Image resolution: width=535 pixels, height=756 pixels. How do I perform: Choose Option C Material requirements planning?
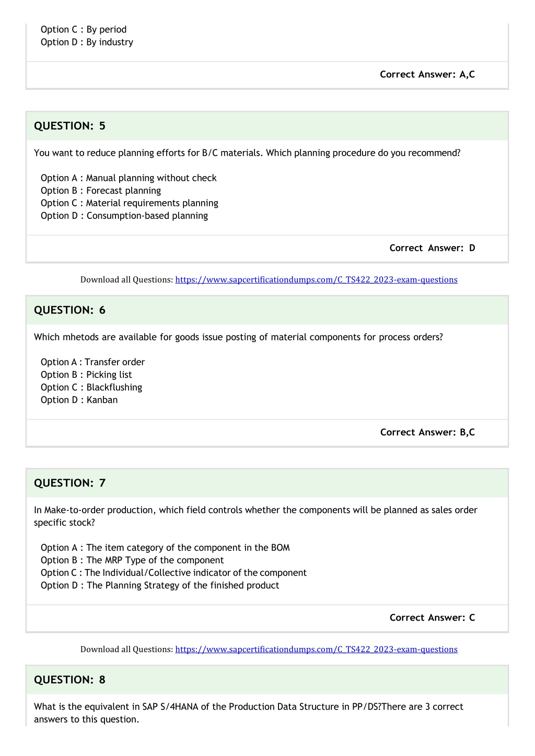pyautogui.click(x=130, y=203)
